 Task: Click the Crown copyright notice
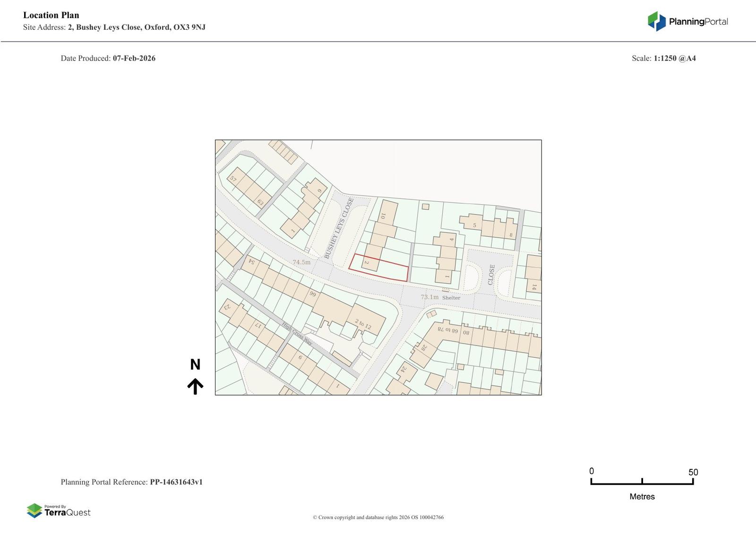pos(378,517)
